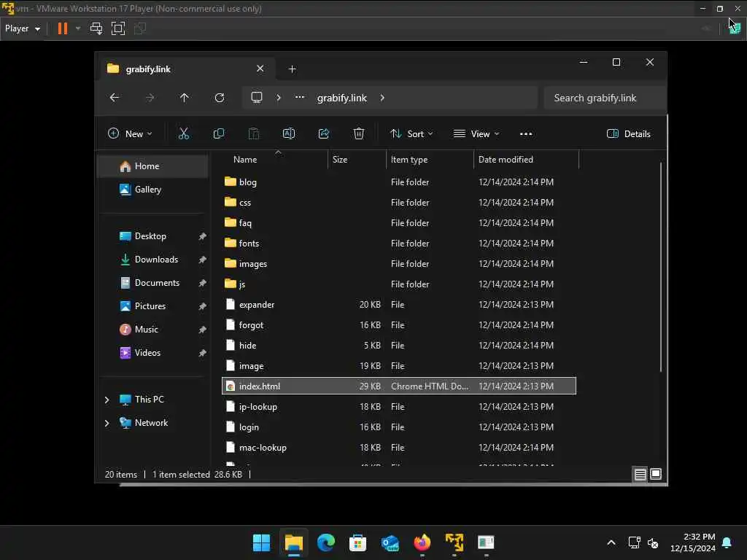Select the fonts folder
This screenshot has width=747, height=560.
click(399, 244)
